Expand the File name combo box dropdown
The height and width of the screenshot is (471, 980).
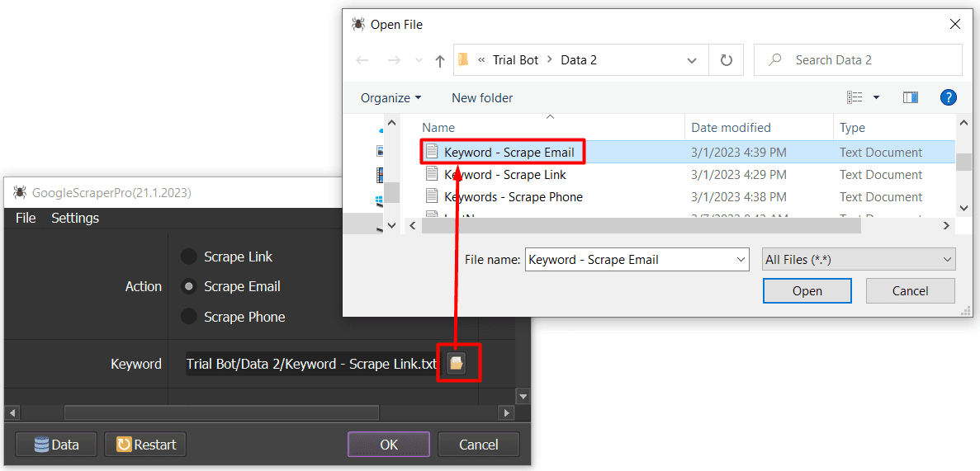tap(741, 259)
